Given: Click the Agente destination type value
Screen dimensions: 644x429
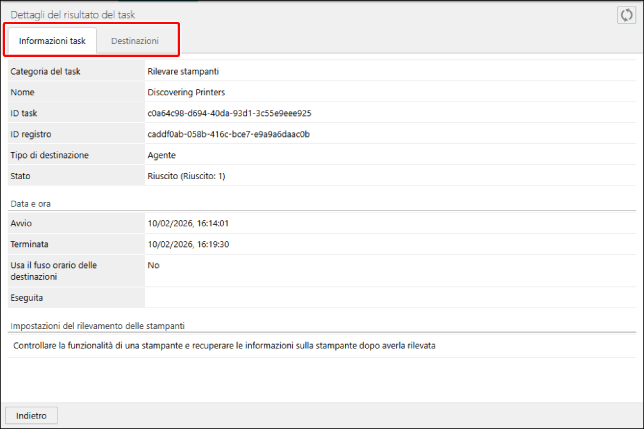Looking at the screenshot, I should 161,155.
